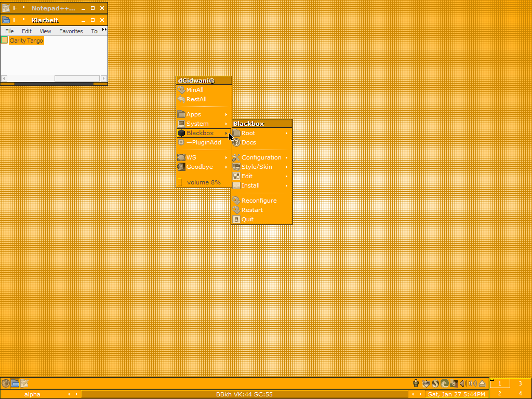Click the Sat, Jan 27 5:44PM clock
Image resolution: width=532 pixels, height=399 pixels.
[456, 394]
